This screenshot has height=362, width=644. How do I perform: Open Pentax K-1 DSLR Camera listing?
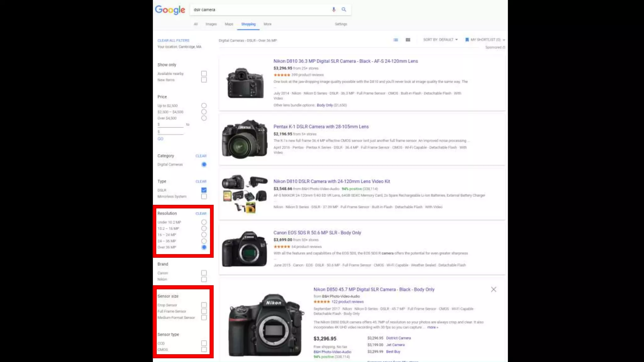click(321, 127)
